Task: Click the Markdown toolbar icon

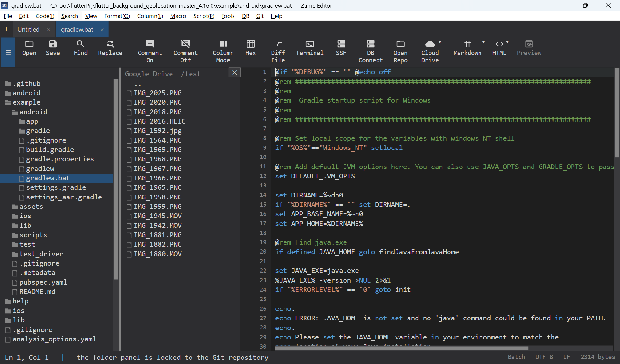Action: [x=467, y=48]
